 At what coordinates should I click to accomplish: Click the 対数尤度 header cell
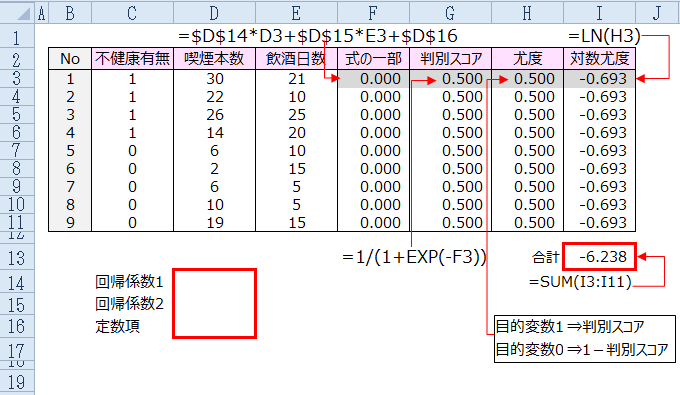599,59
